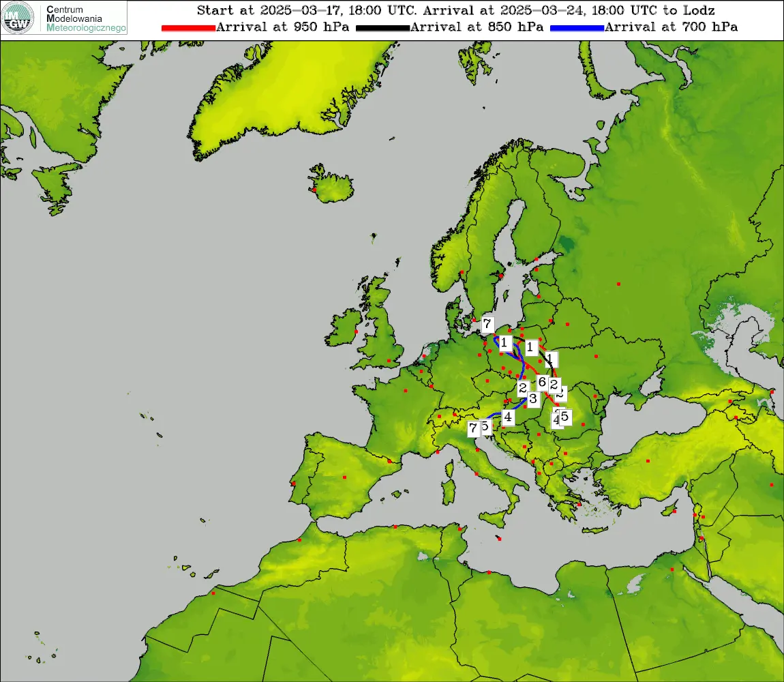Click the day 1 marker on blue trajectory

pyautogui.click(x=504, y=343)
